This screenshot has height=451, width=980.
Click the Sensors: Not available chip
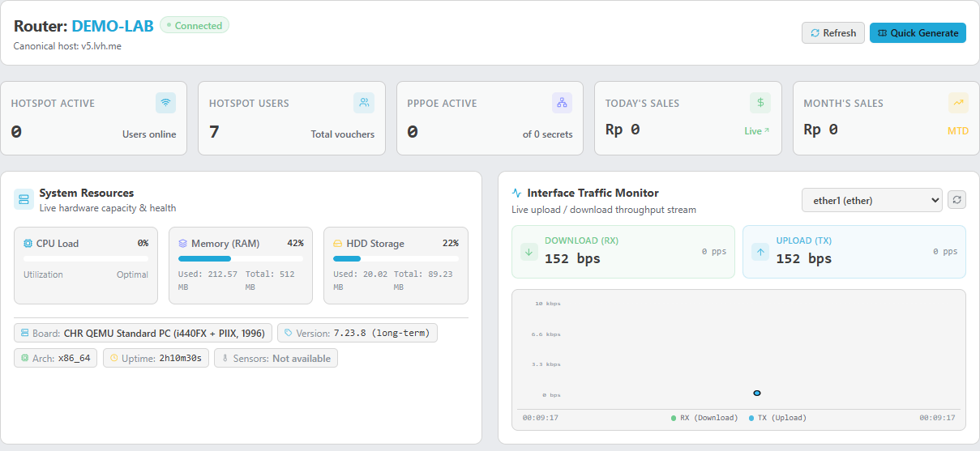(x=276, y=358)
